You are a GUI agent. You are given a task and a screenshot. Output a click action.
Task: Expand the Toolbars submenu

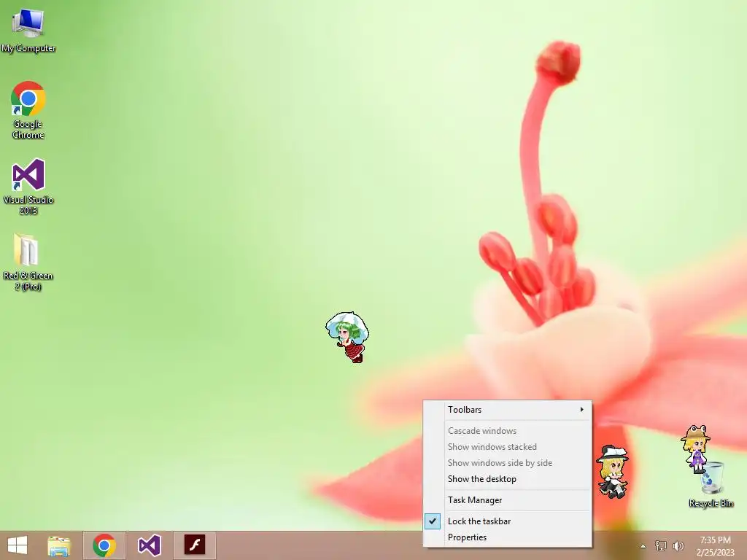tap(508, 410)
